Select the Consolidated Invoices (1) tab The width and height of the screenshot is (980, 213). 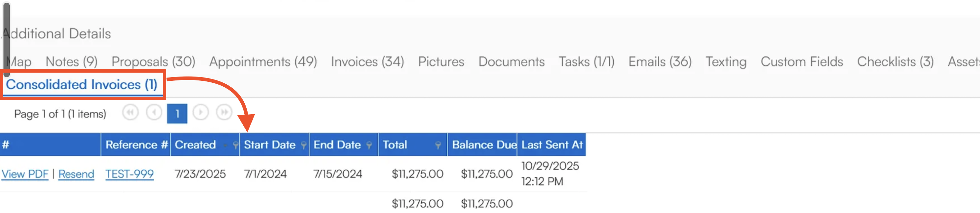tap(81, 85)
